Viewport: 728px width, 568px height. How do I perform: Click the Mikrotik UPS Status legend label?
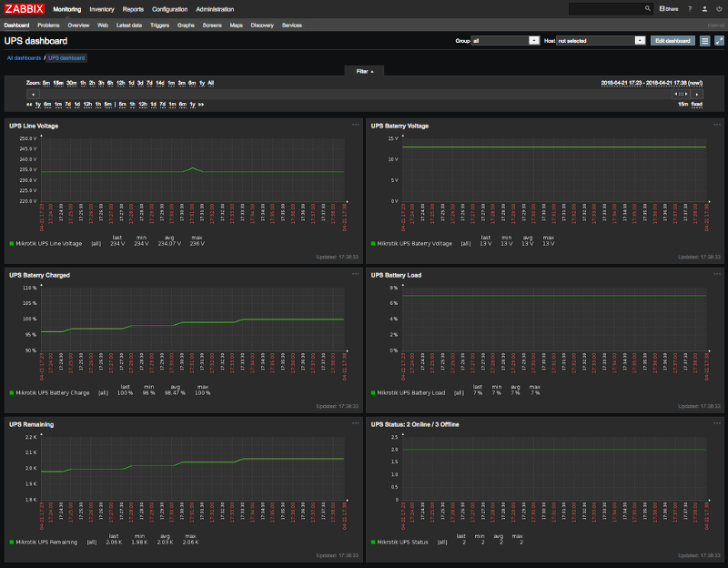coord(402,542)
